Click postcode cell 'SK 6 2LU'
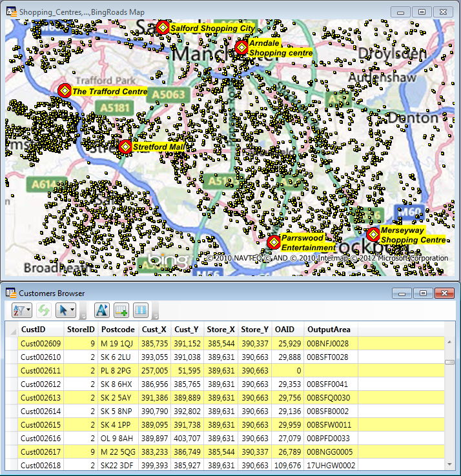 pos(118,357)
